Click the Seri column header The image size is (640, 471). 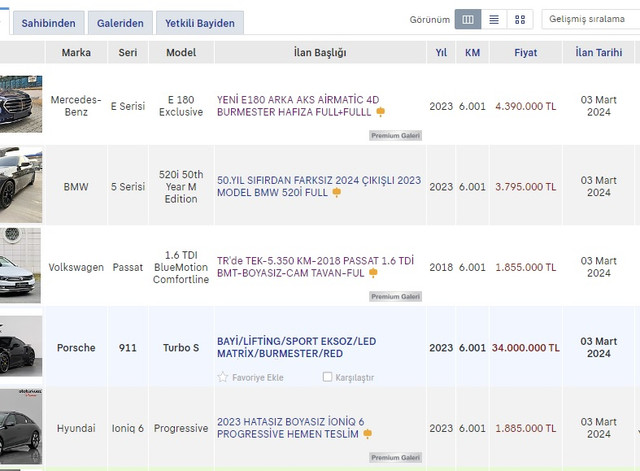point(128,52)
